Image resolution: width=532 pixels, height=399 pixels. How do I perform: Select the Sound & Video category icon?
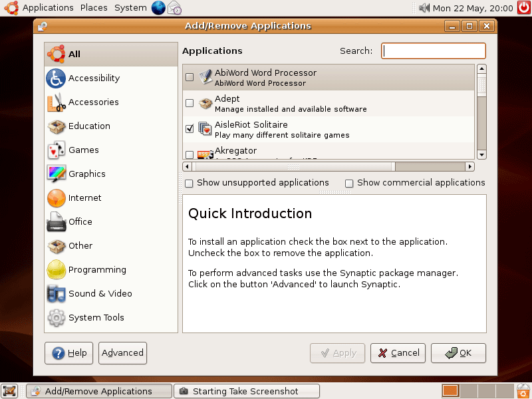(56, 294)
